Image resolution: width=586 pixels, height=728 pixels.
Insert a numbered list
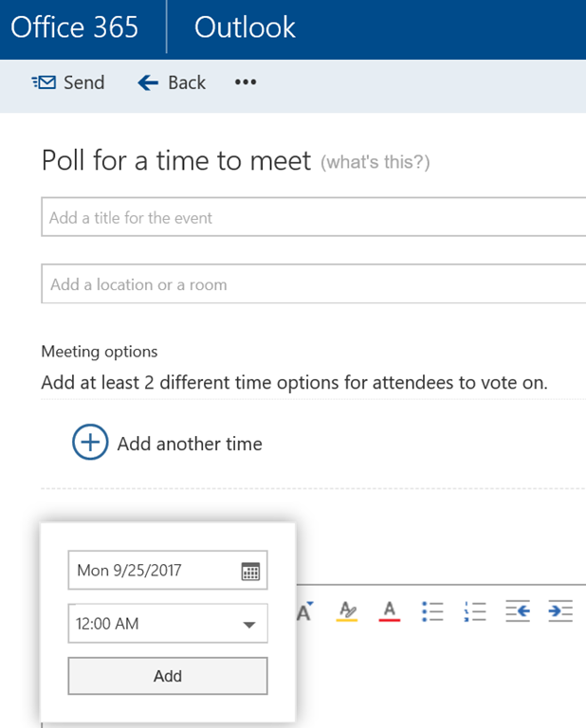(475, 611)
